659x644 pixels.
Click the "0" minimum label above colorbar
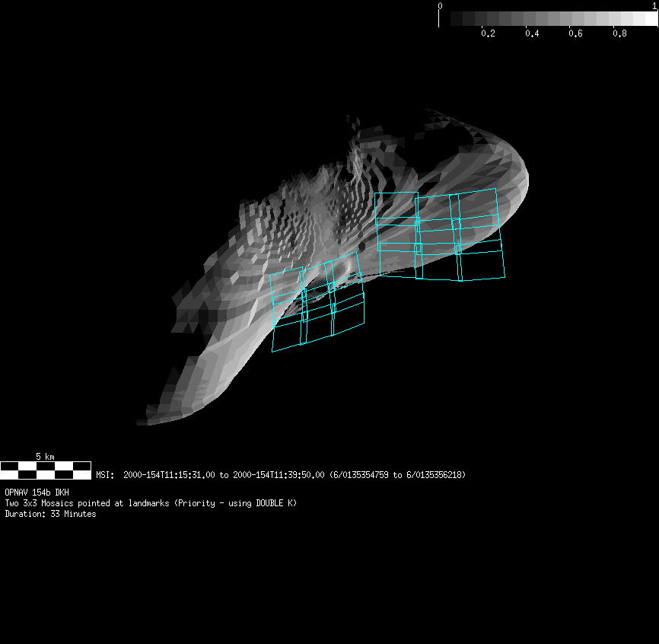tap(440, 5)
